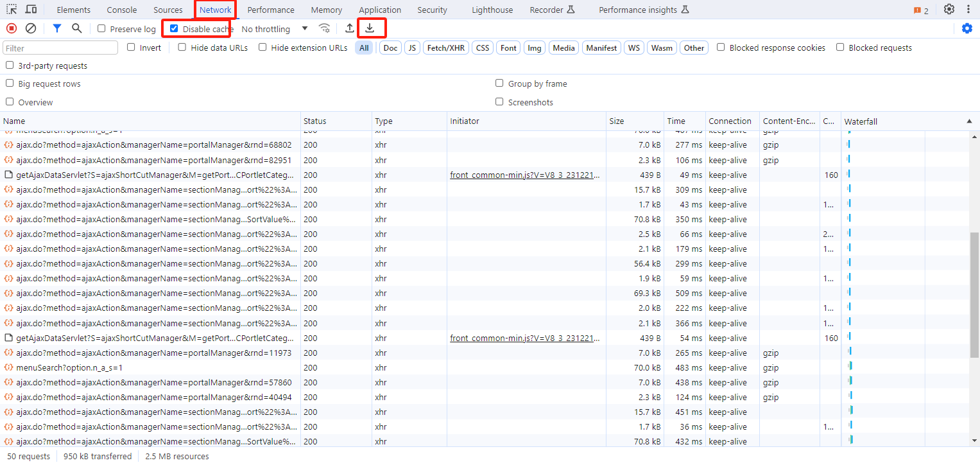Check the Hide data URLs option
Screen dimensions: 980x465
[x=182, y=48]
